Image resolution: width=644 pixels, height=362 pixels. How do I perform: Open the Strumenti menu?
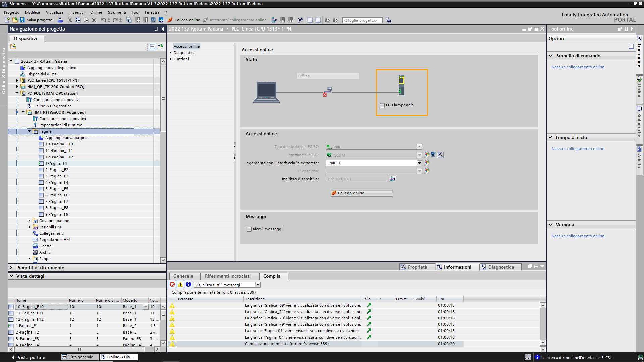[117, 12]
